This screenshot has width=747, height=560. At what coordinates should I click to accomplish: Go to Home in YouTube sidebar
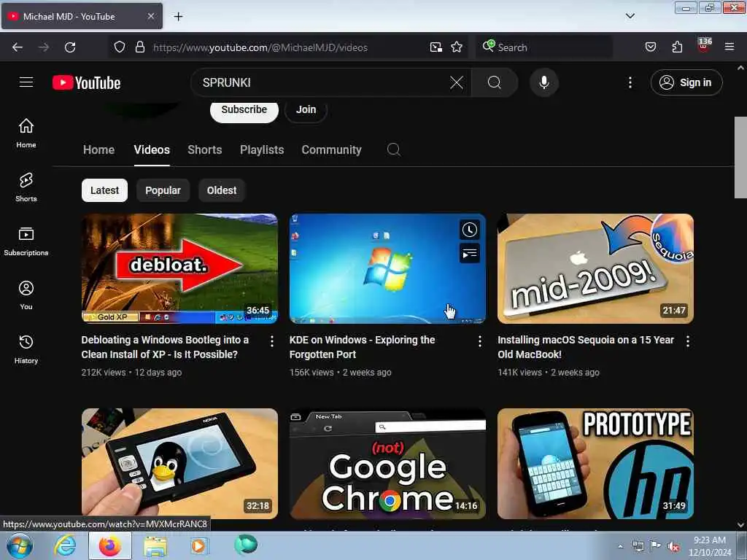tap(26, 133)
